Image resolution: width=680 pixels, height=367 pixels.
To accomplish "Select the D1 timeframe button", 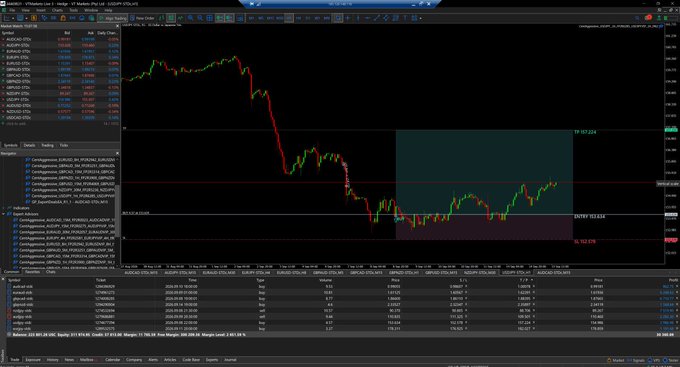I will click(x=308, y=18).
